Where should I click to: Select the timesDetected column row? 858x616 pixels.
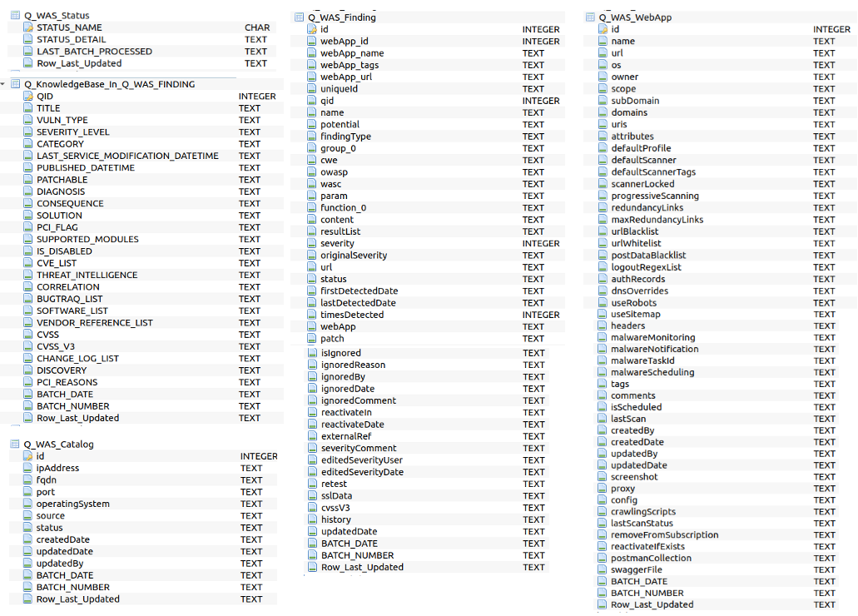pyautogui.click(x=428, y=315)
